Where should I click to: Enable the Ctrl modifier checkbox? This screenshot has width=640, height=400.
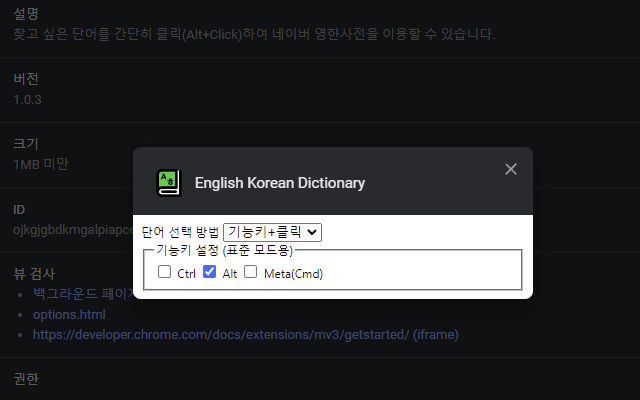[164, 272]
